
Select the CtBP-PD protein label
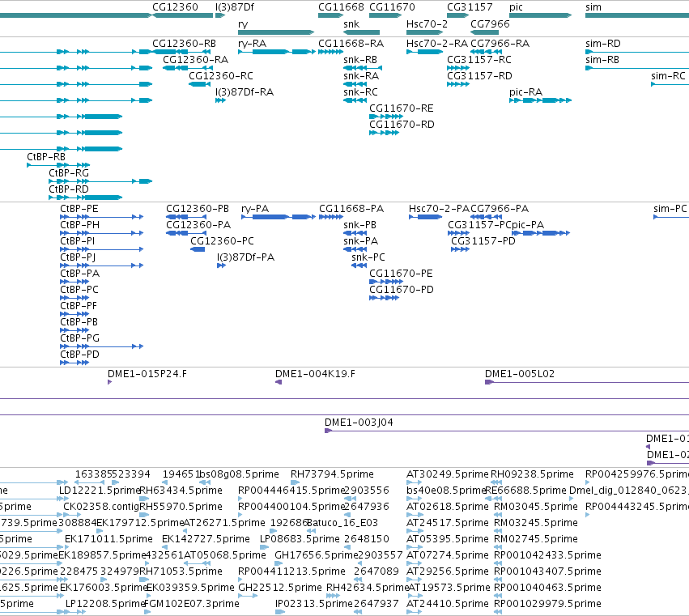pyautogui.click(x=79, y=355)
